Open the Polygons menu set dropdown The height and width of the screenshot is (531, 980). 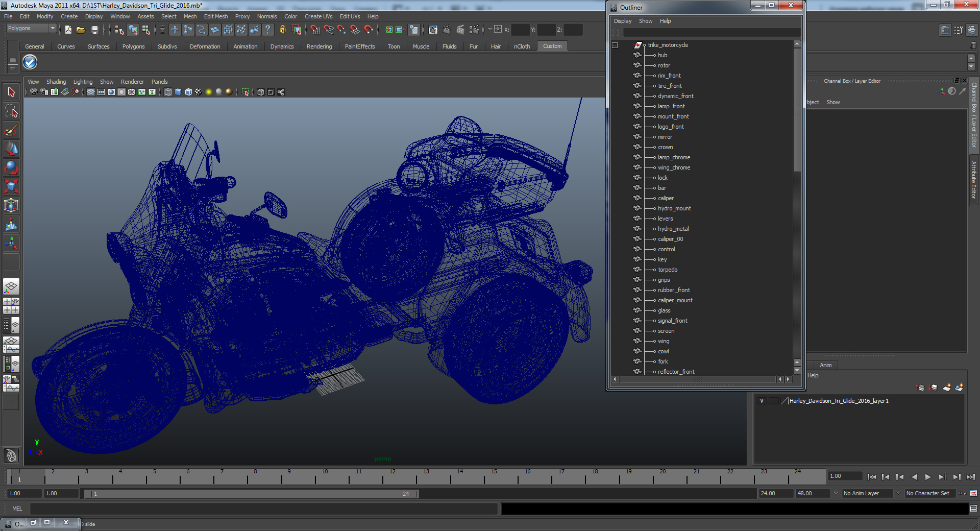pyautogui.click(x=31, y=29)
